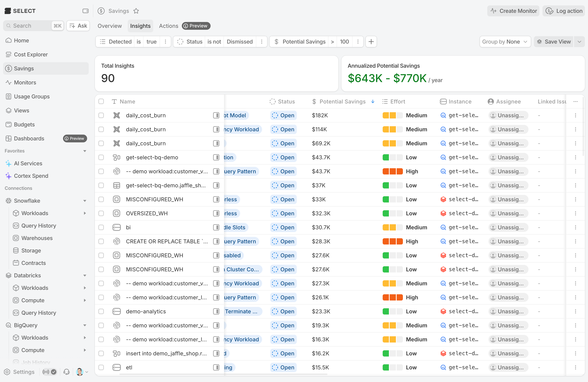Open user profile menu arrow

87,372
